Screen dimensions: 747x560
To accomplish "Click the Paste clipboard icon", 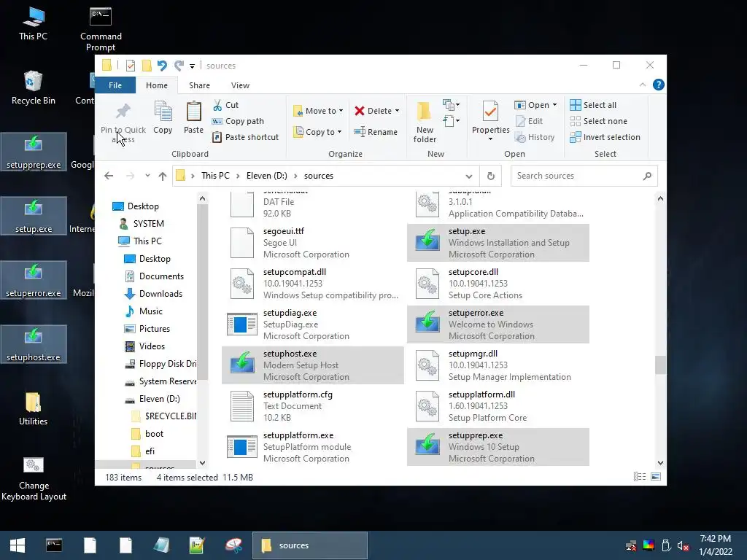I will click(x=193, y=112).
